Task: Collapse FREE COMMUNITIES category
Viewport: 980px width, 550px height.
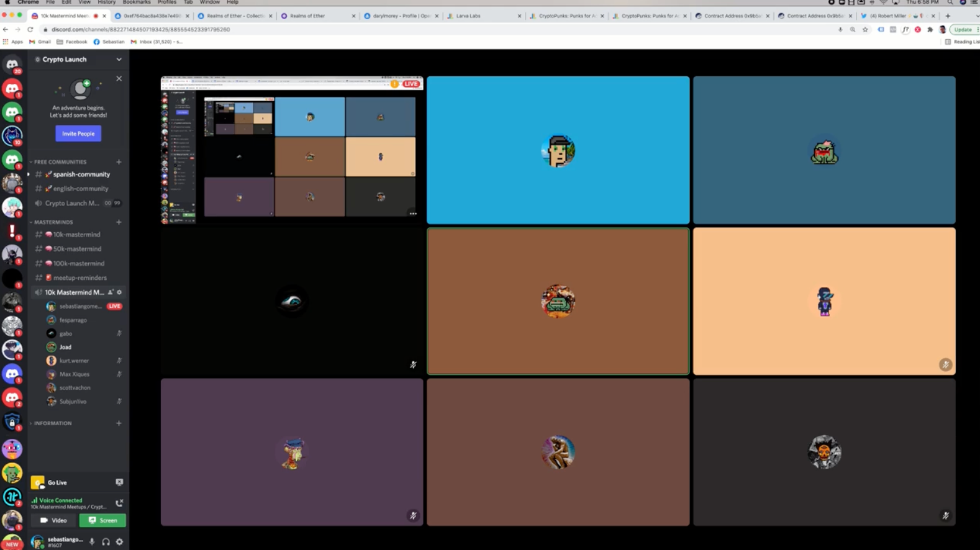Action: [x=59, y=162]
